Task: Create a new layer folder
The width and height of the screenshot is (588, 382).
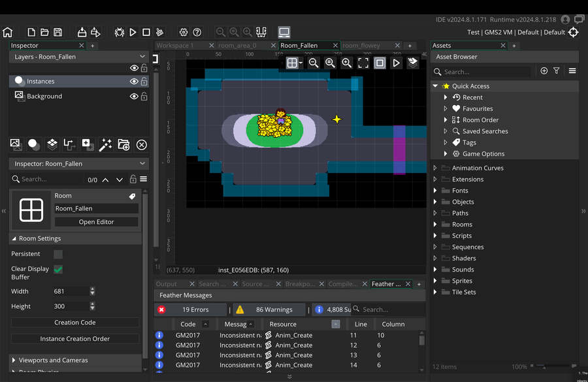Action: [123, 145]
